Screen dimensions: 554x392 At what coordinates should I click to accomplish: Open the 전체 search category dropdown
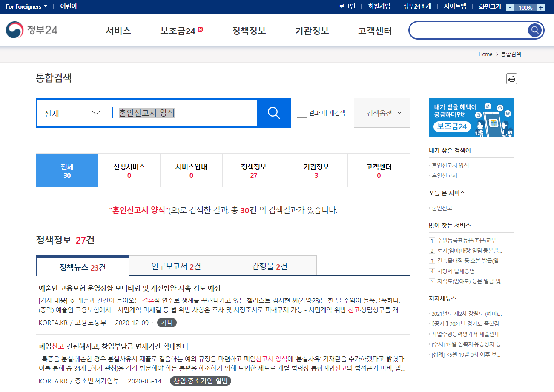pyautogui.click(x=72, y=113)
